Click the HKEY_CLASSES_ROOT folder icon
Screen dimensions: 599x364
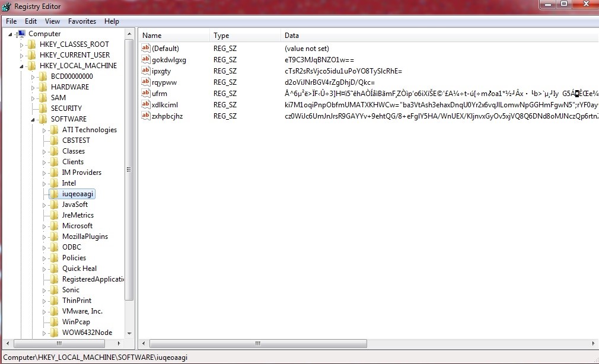click(x=32, y=44)
